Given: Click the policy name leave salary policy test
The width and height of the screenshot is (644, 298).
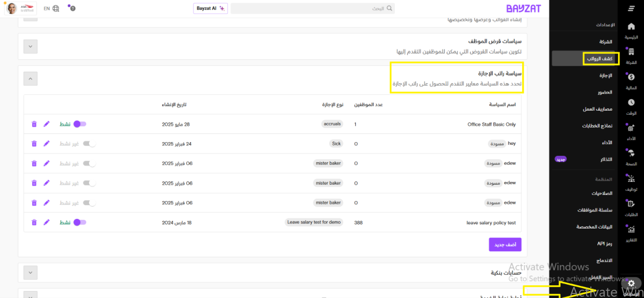Looking at the screenshot, I should 491,223.
